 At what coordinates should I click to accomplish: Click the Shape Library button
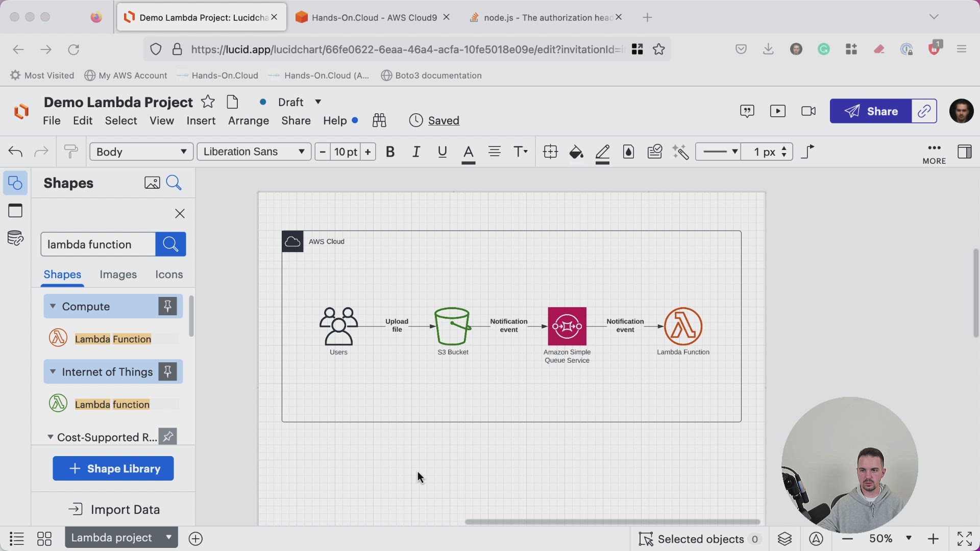tap(113, 468)
